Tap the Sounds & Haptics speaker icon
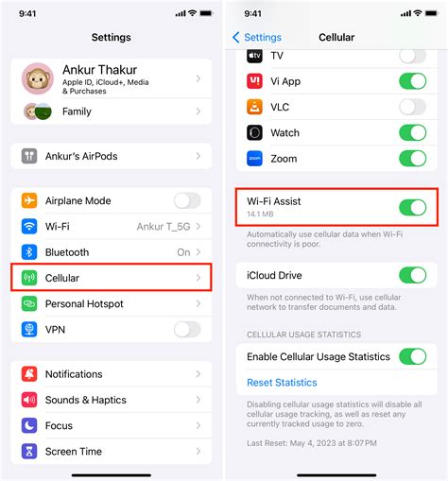 point(29,400)
